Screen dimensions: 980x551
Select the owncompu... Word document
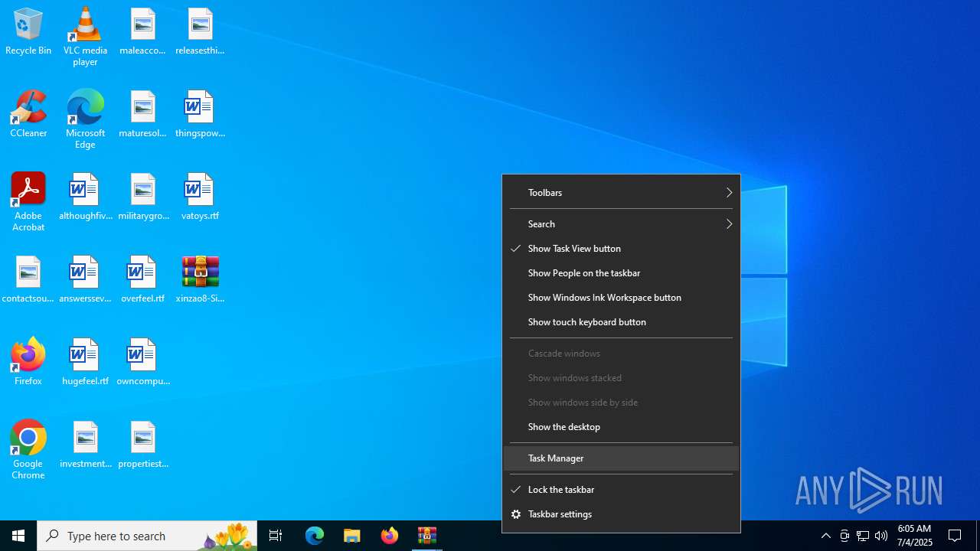[x=142, y=363]
